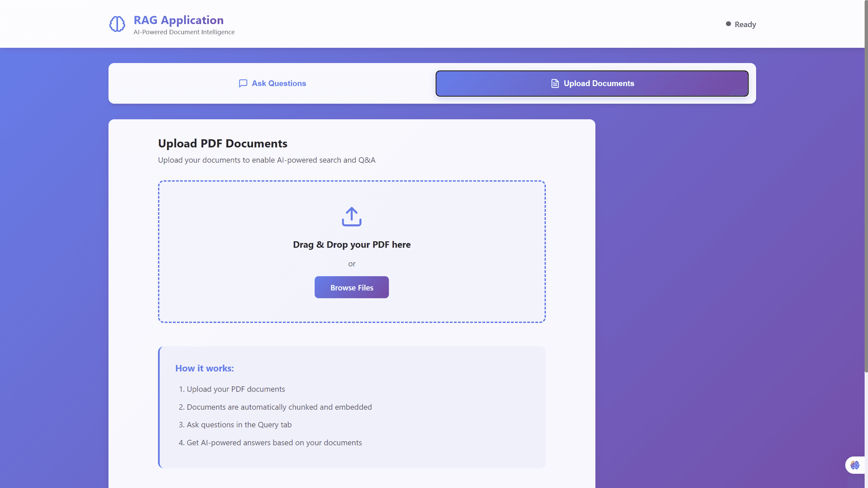This screenshot has height=488, width=868.
Task: Click the RAG Application title link
Action: (x=178, y=20)
